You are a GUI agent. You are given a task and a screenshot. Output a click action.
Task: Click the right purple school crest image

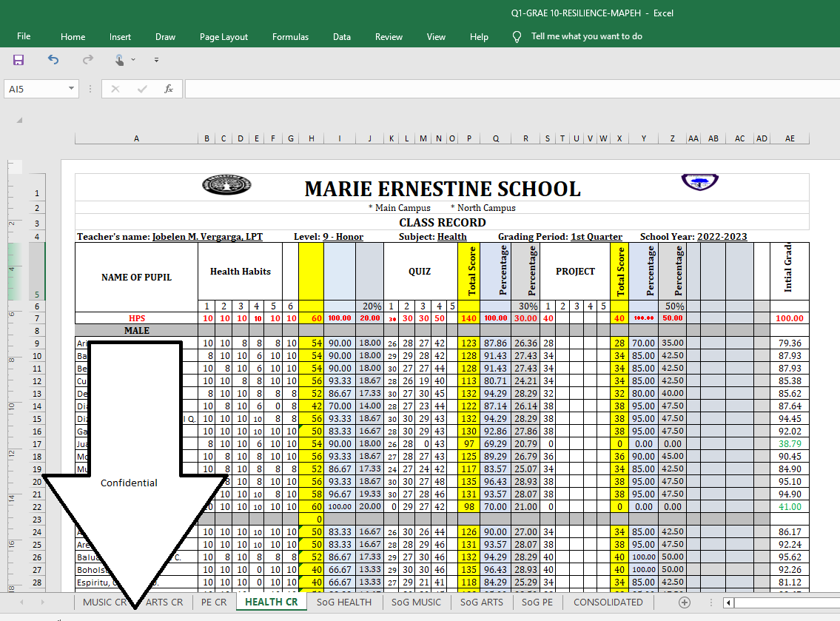point(699,182)
